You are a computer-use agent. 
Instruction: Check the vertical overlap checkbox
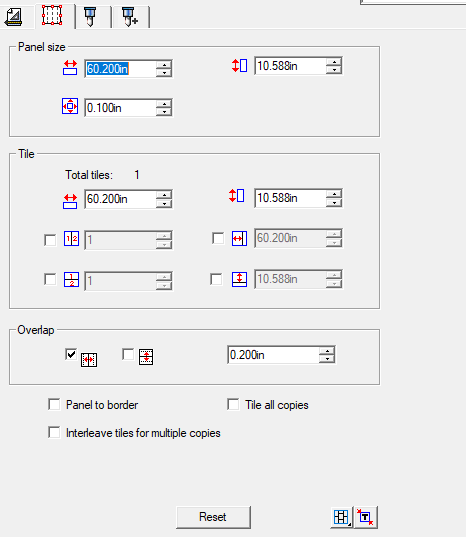(x=128, y=354)
